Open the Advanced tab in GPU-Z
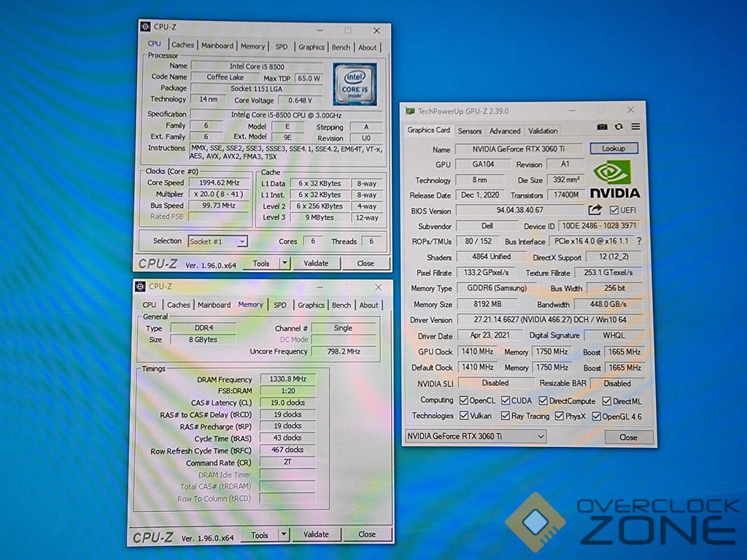 pos(505,131)
